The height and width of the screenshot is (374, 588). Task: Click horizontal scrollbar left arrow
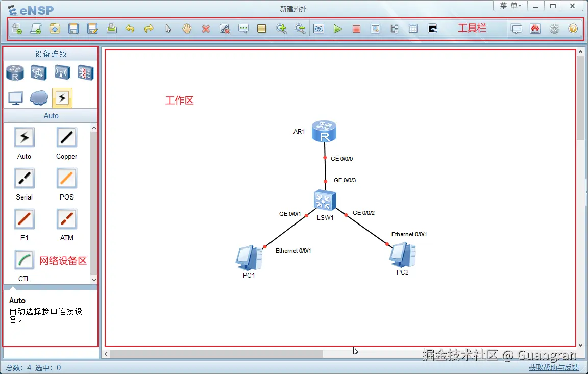[106, 354]
